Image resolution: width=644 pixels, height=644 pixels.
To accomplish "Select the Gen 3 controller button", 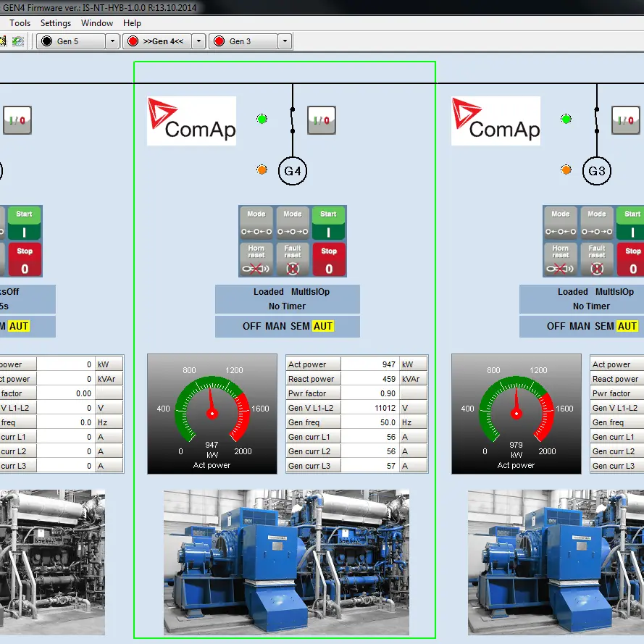I will [243, 41].
